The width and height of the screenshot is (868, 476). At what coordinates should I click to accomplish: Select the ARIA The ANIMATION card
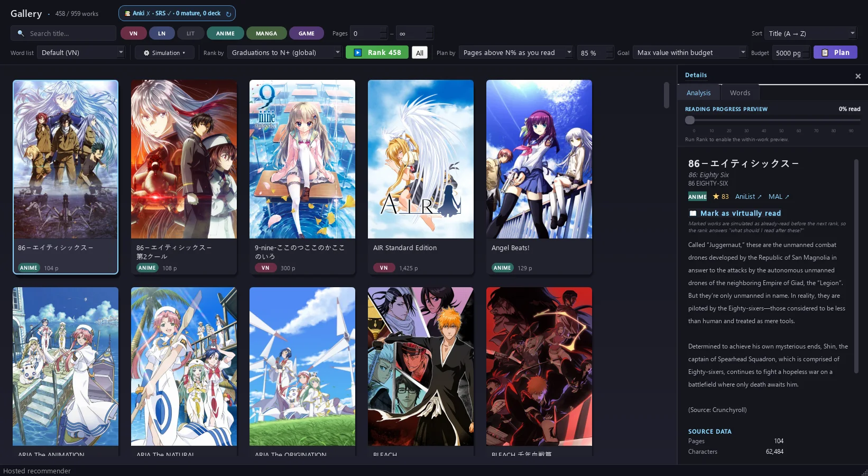[x=66, y=371]
